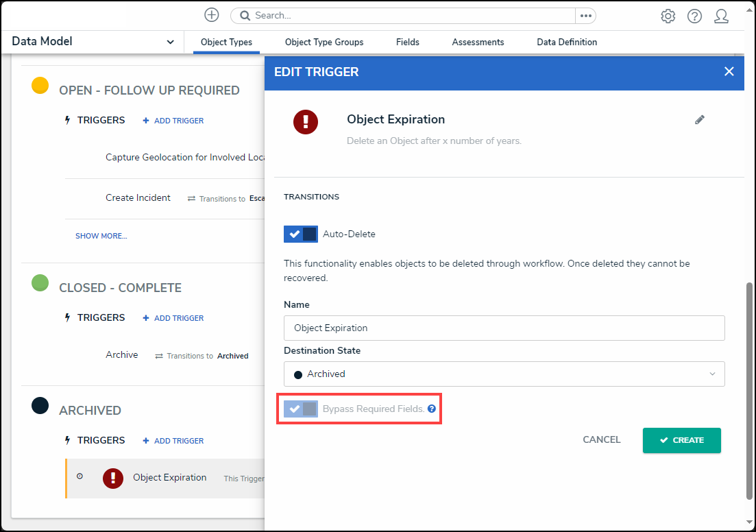This screenshot has height=532, width=756.
Task: Open the help question mark icon
Action: click(x=694, y=16)
